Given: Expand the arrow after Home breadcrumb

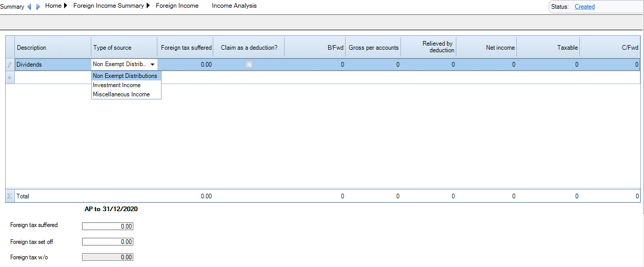Looking at the screenshot, I should click(66, 6).
